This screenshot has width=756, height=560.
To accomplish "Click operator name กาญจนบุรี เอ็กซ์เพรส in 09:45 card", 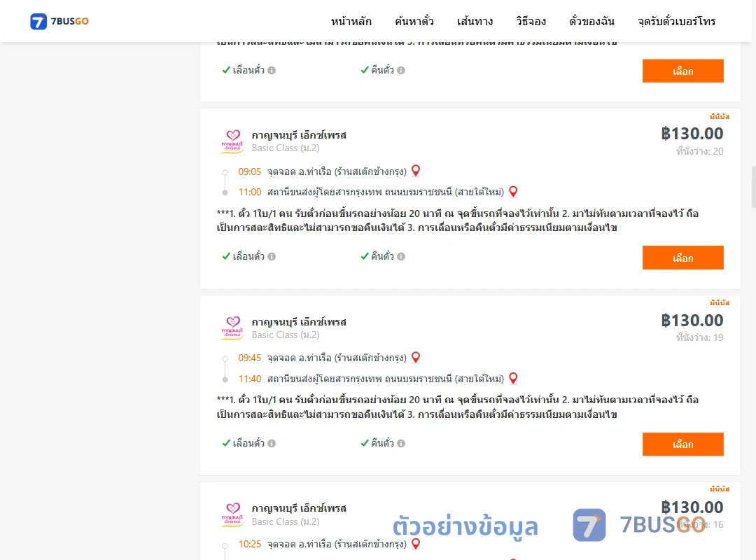I will tap(299, 322).
